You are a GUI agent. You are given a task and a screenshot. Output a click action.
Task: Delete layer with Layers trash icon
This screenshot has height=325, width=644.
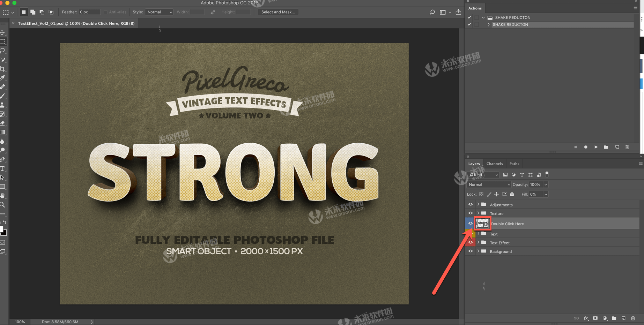tap(633, 318)
